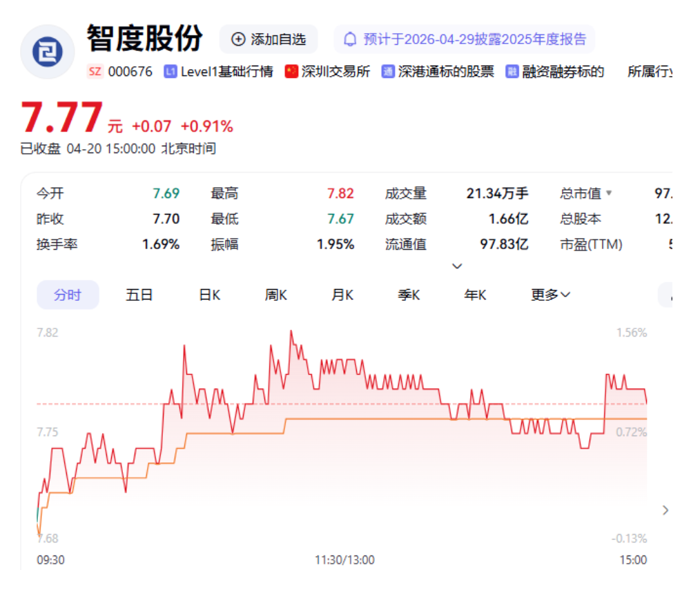Click the 最高 value 7.82
The width and height of the screenshot is (700, 590).
(x=340, y=193)
